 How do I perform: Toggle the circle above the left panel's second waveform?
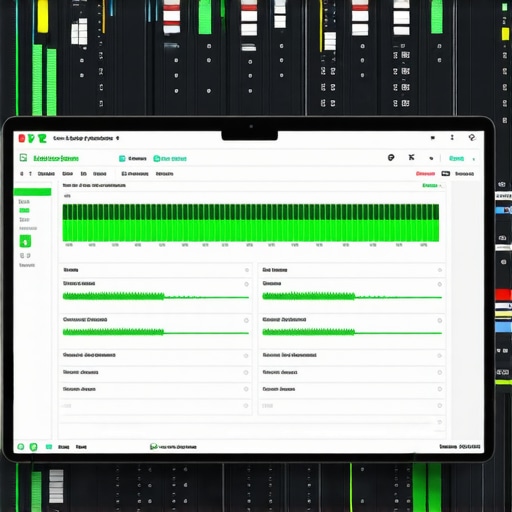(x=246, y=320)
